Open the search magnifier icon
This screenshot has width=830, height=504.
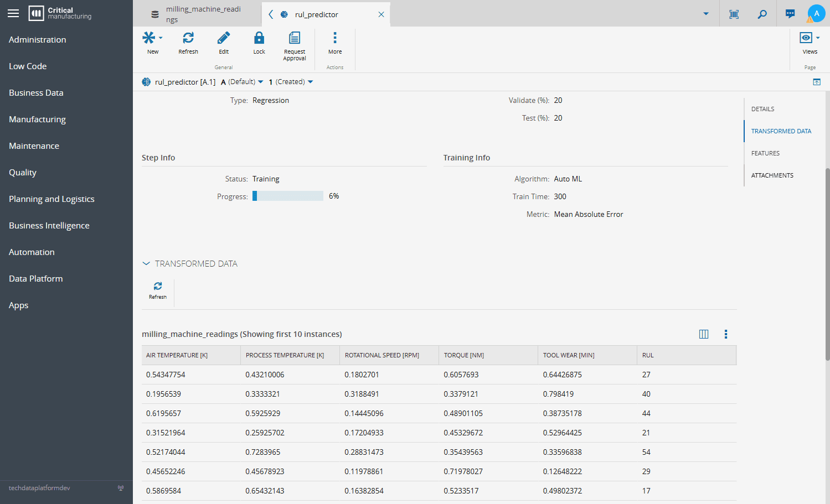click(762, 14)
